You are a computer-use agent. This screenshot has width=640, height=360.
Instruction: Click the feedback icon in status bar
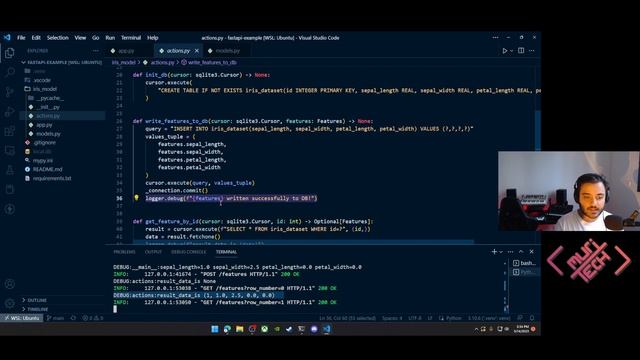point(520,318)
